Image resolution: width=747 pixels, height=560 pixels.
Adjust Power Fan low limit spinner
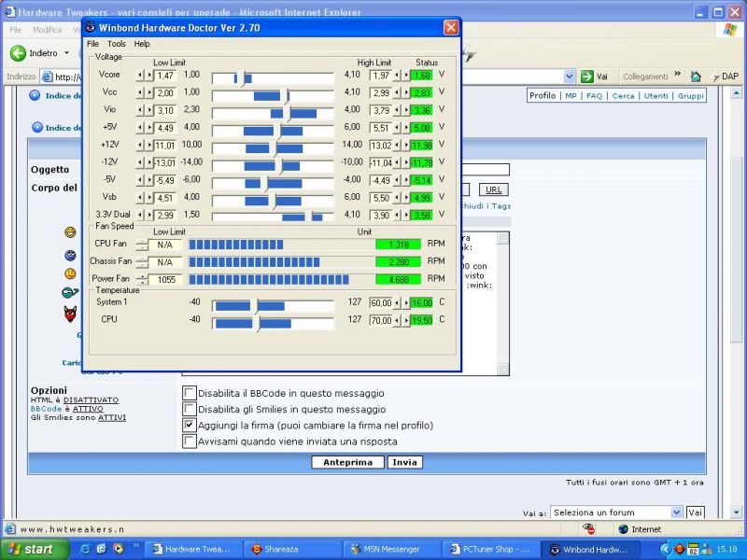[142, 279]
